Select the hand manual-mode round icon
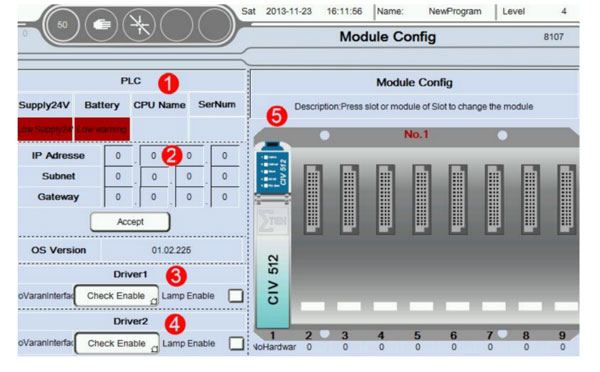This screenshot has width=600, height=372. [x=101, y=25]
